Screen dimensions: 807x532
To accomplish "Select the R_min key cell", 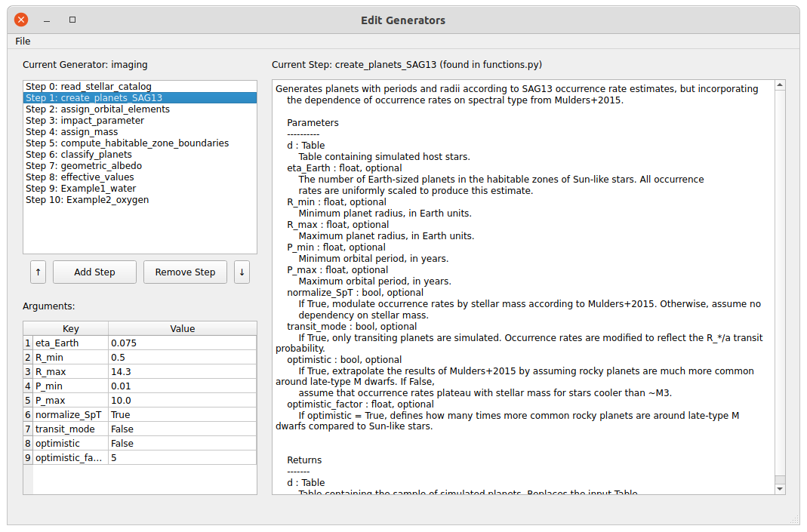I will (70, 358).
